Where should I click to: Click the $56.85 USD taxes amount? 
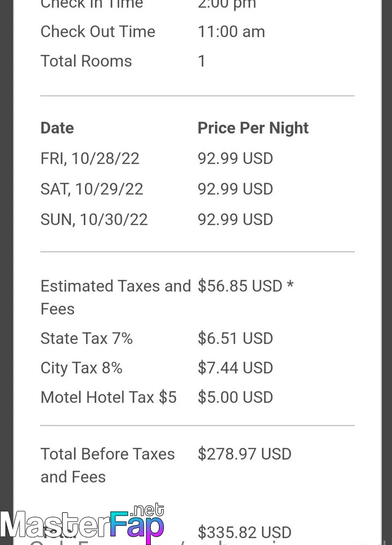tap(246, 286)
